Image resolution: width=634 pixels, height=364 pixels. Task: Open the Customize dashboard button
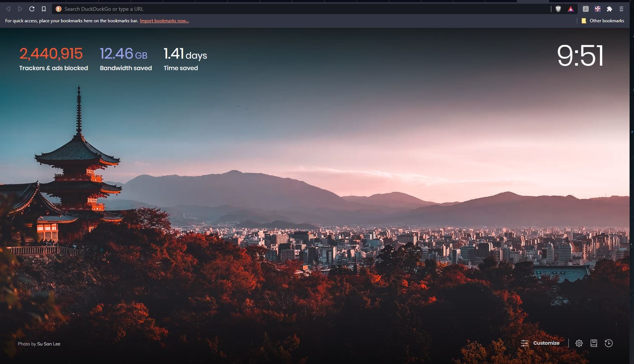click(540, 343)
